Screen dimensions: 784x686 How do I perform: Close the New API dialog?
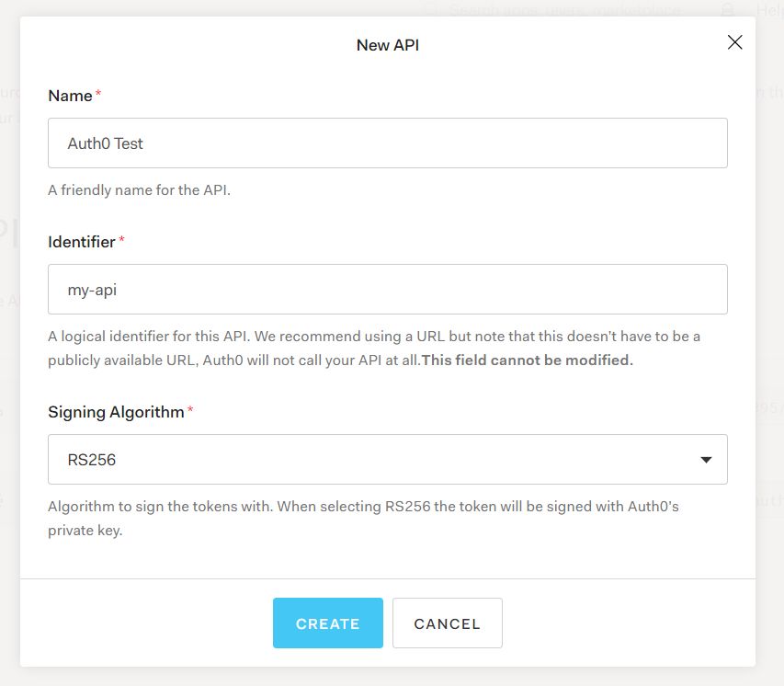(x=734, y=42)
